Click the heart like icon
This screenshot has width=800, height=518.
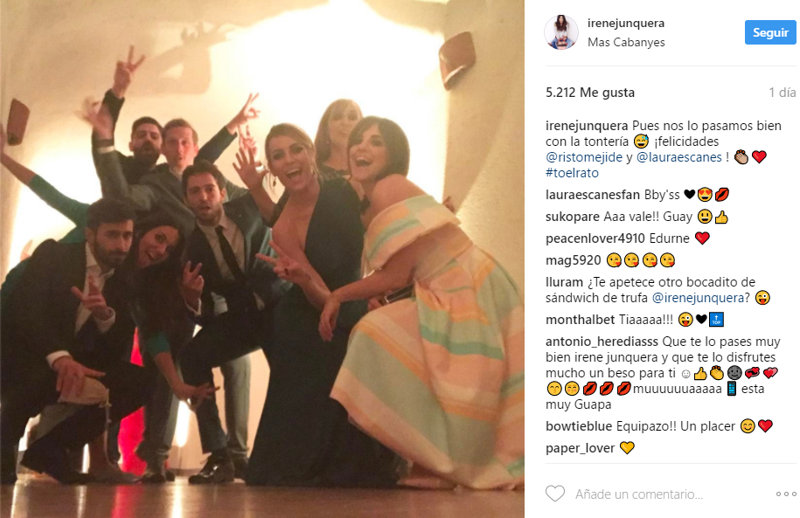point(555,494)
